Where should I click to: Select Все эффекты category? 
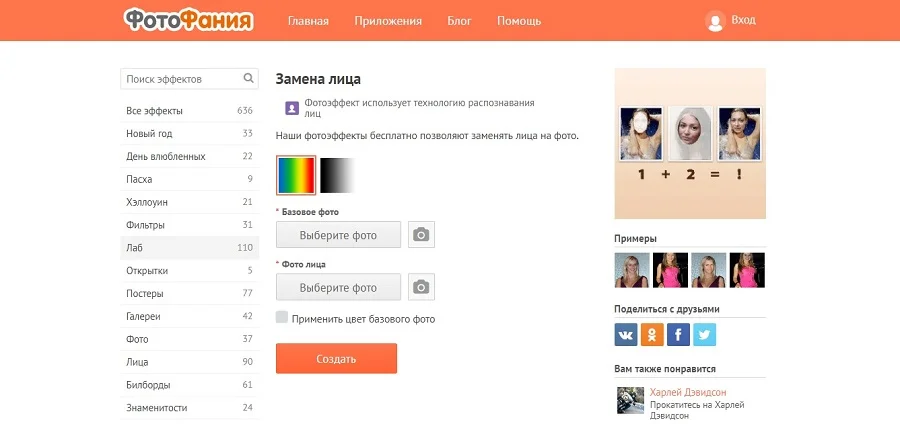[x=189, y=111]
